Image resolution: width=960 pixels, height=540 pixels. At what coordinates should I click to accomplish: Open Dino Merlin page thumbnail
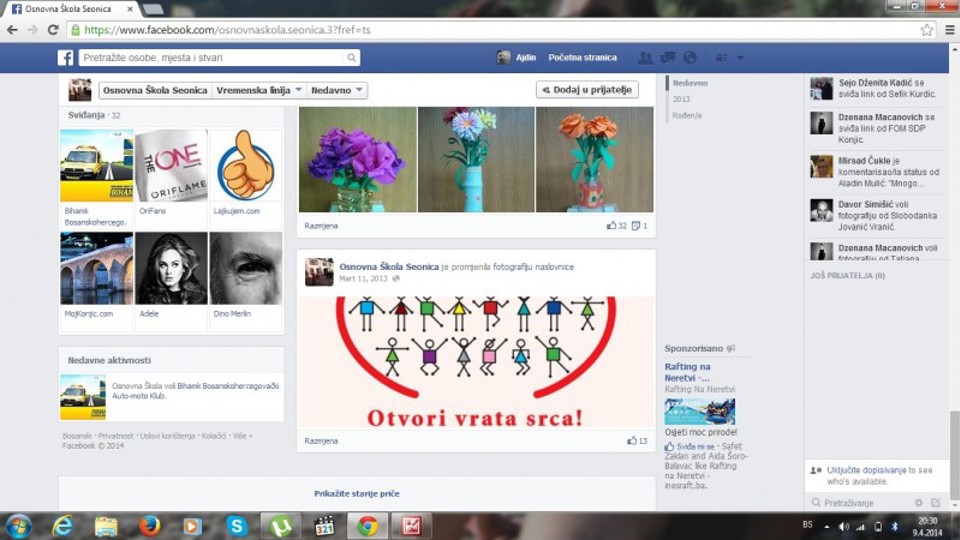[x=246, y=268]
